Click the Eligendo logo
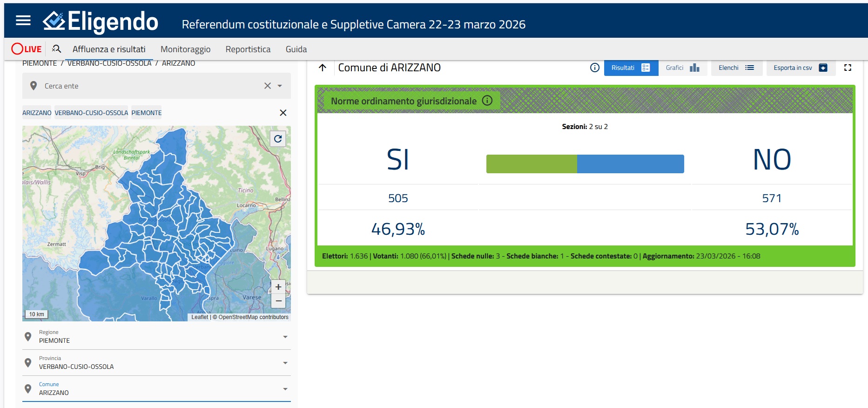The height and width of the screenshot is (408, 868). point(101,21)
